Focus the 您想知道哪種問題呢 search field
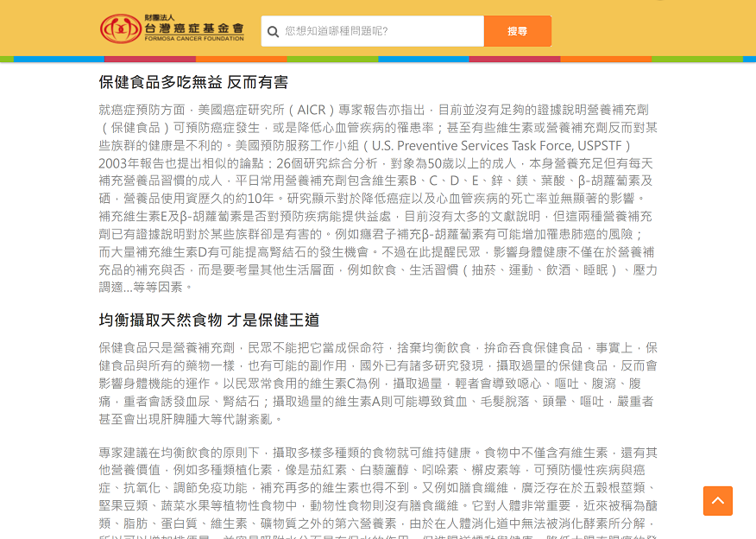This screenshot has height=539, width=756. pyautogui.click(x=380, y=32)
